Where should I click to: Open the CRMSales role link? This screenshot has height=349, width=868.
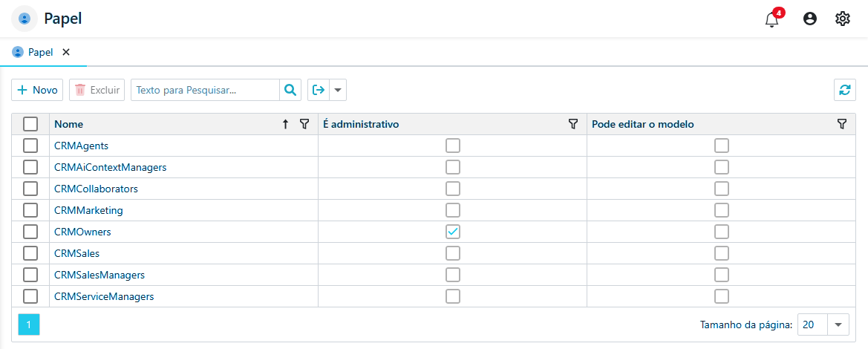76,253
